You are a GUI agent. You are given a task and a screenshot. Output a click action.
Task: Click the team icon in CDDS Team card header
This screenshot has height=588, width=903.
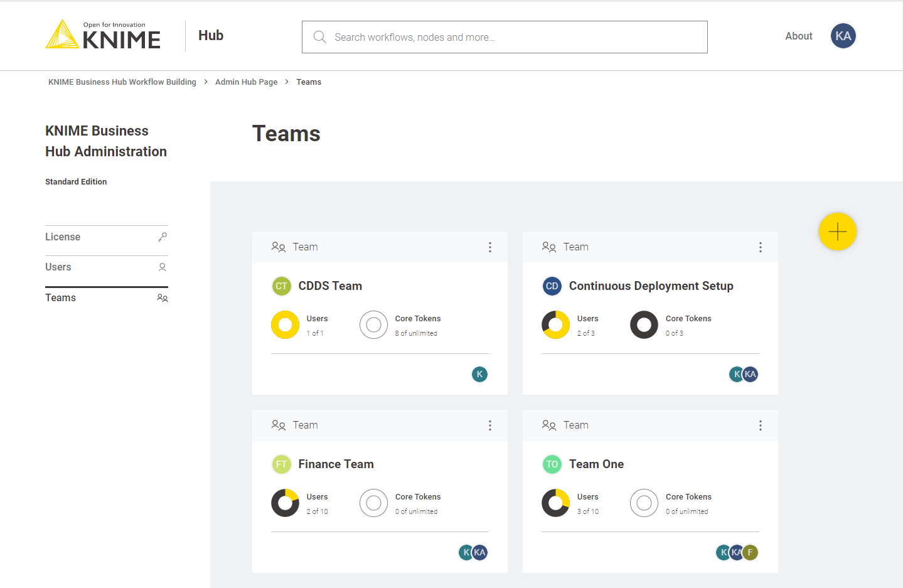(x=279, y=247)
